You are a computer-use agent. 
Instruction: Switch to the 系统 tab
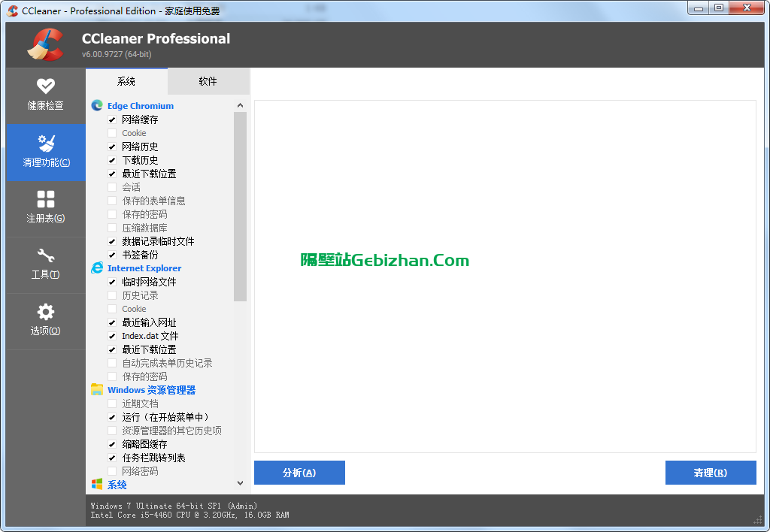pyautogui.click(x=126, y=81)
